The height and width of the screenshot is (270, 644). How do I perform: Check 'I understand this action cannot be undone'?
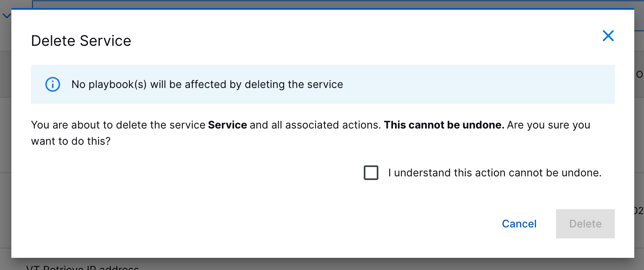click(x=370, y=173)
